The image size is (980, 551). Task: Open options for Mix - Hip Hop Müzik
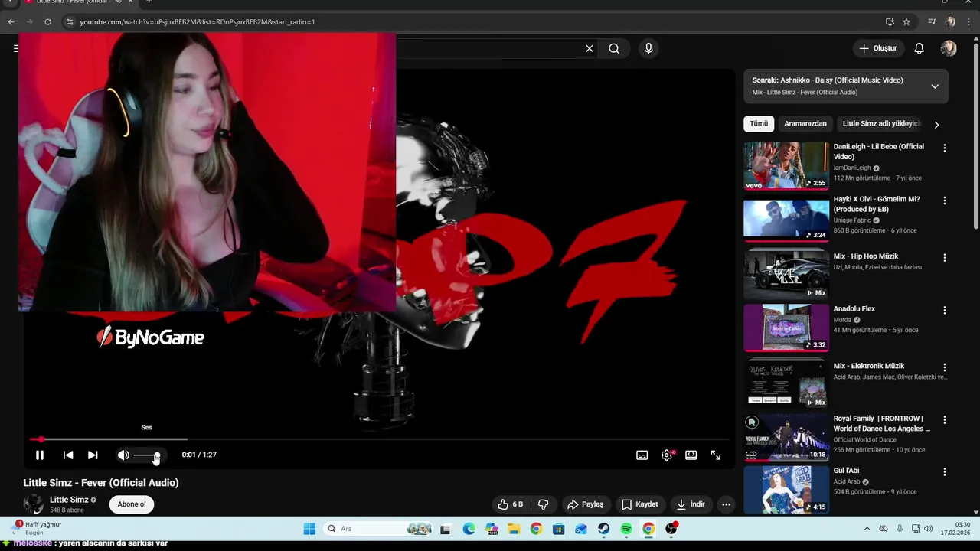pos(945,258)
